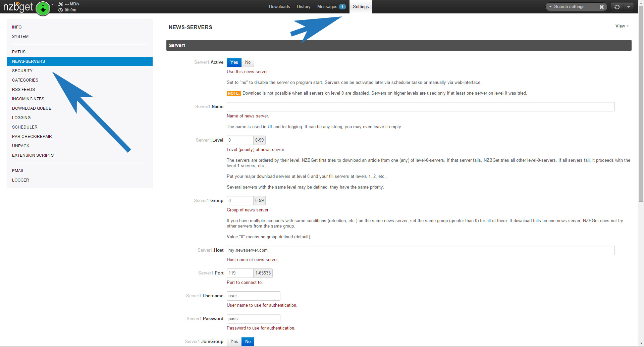Open the search options arrow in search box
Image resolution: width=644 pixels, height=347 pixels.
[x=550, y=7]
